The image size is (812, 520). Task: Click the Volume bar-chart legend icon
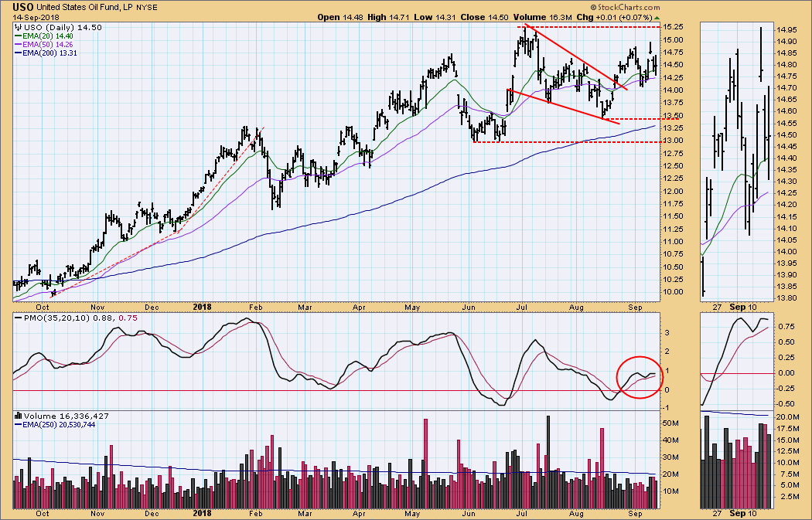19,416
